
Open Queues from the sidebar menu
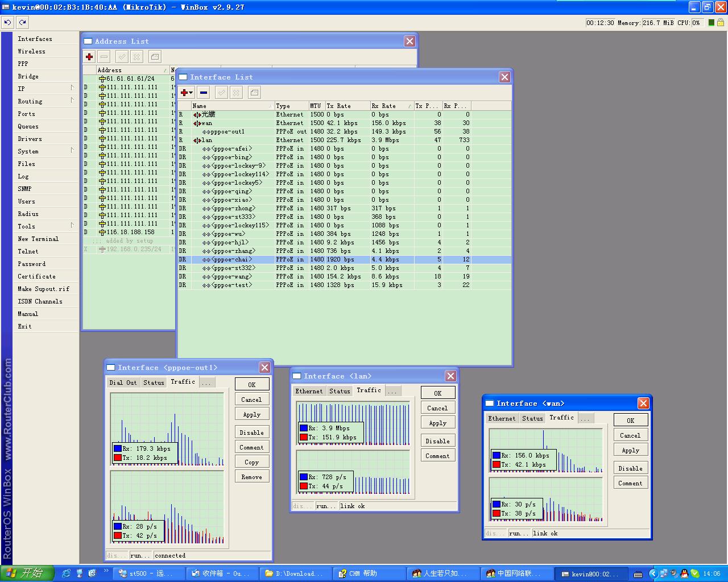28,126
